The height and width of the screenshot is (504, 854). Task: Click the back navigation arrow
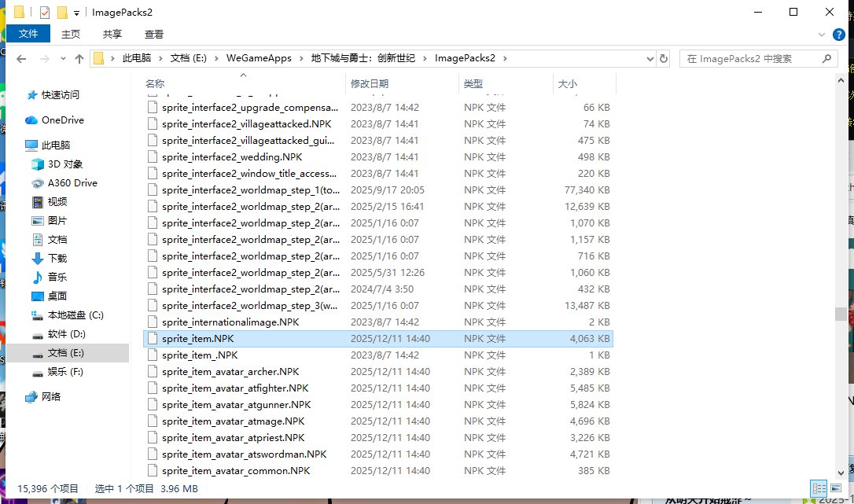(22, 59)
